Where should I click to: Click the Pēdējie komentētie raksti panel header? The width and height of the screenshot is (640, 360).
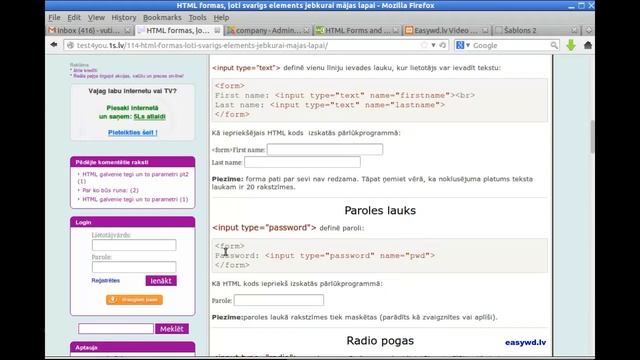133,162
